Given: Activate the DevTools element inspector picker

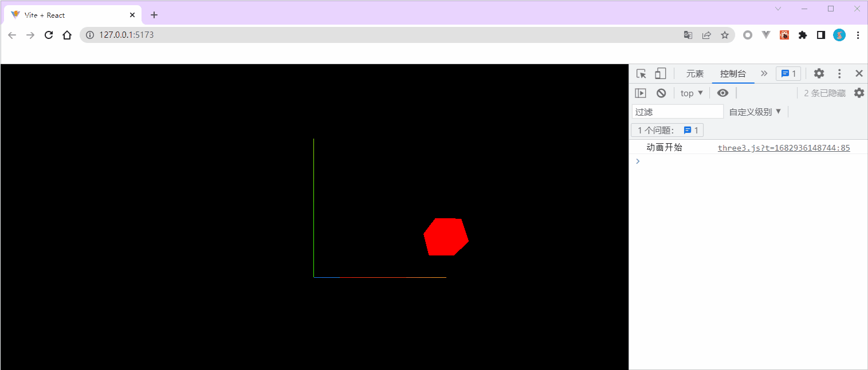Looking at the screenshot, I should coord(642,73).
